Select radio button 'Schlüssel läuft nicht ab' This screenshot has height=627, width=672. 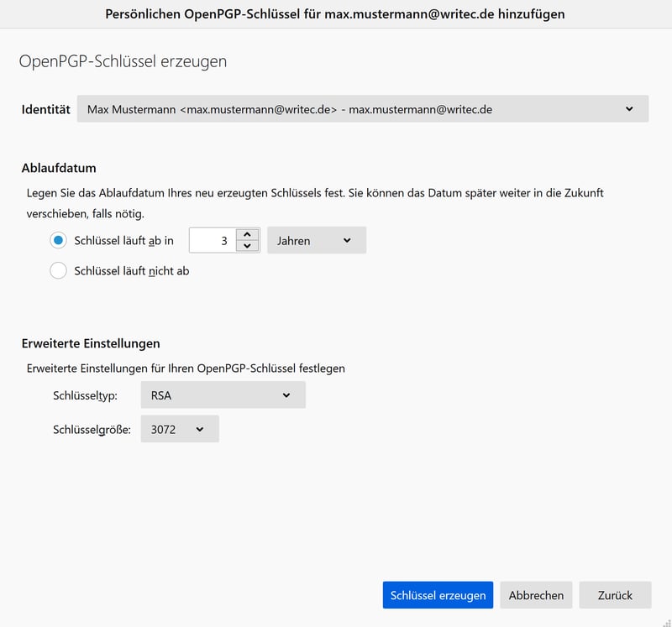(59, 271)
